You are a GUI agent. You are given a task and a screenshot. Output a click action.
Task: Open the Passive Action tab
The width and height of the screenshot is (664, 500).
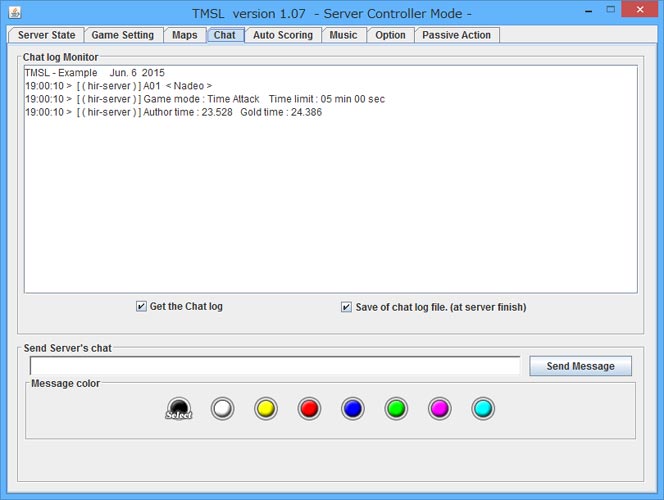click(x=456, y=35)
